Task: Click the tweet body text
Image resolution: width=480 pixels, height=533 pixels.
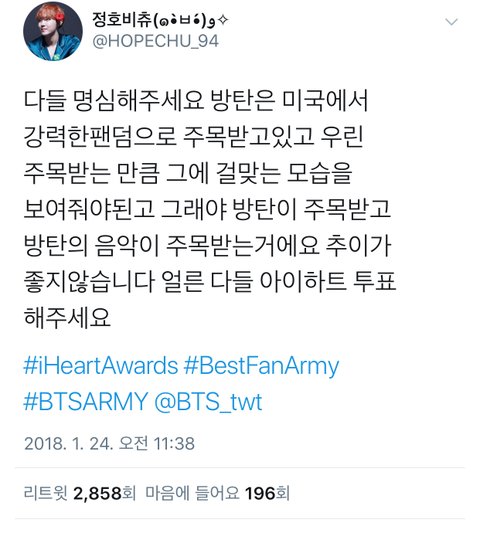Action: coord(210,209)
